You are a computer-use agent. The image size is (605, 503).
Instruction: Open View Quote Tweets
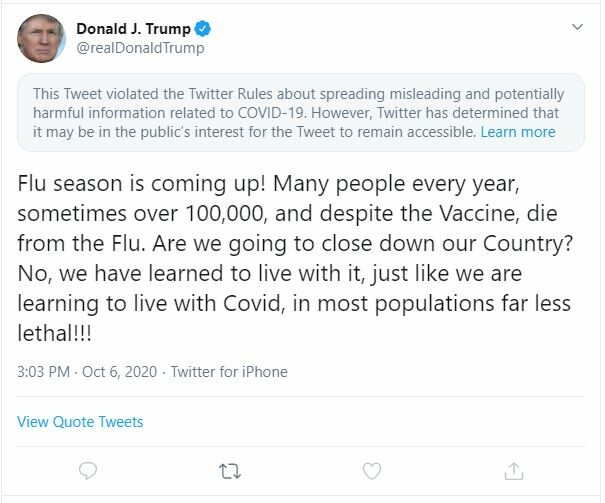point(80,422)
